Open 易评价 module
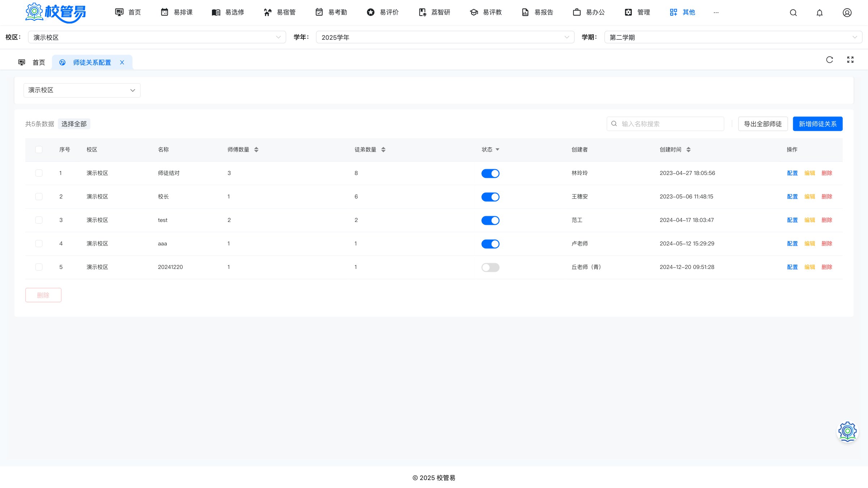This screenshot has width=868, height=488. (x=382, y=12)
